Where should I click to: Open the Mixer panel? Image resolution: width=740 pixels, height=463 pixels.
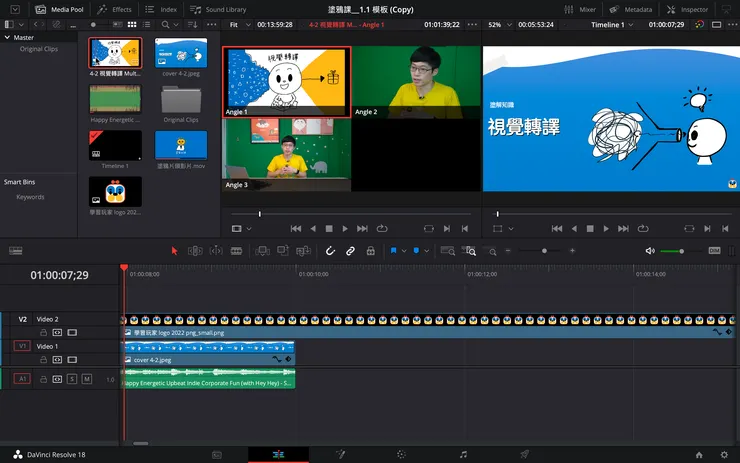point(581,9)
